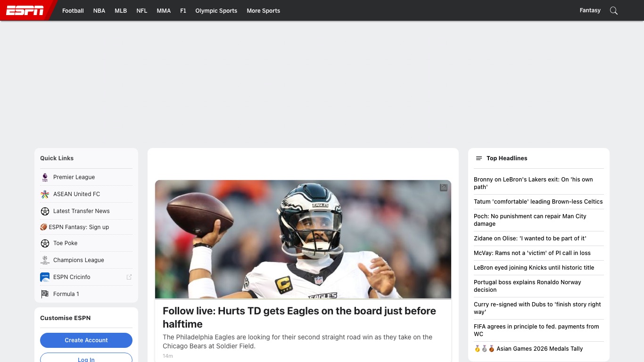Viewport: 644px width, 362px height.
Task: Open the NFL menu
Action: [x=142, y=10]
